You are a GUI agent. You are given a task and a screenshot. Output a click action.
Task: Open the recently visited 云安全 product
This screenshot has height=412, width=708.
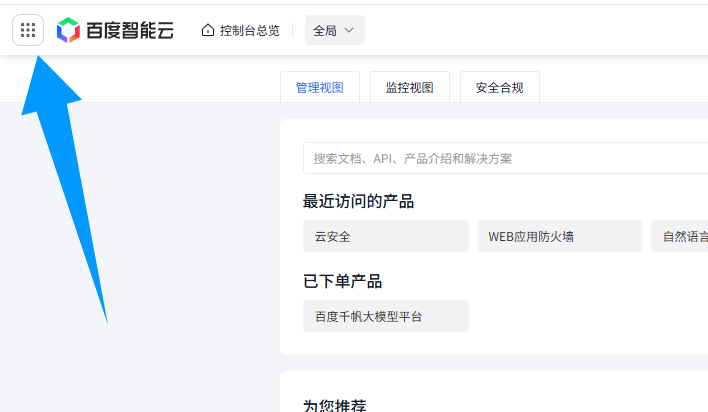(x=385, y=237)
